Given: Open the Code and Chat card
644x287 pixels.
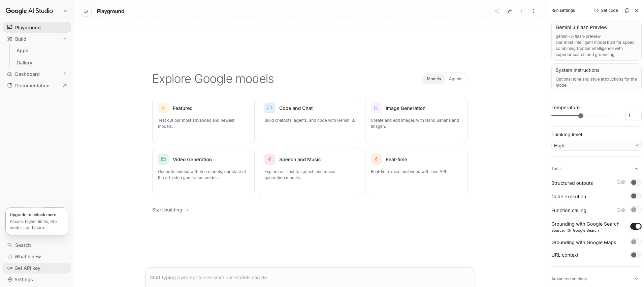Looking at the screenshot, I should point(310,120).
